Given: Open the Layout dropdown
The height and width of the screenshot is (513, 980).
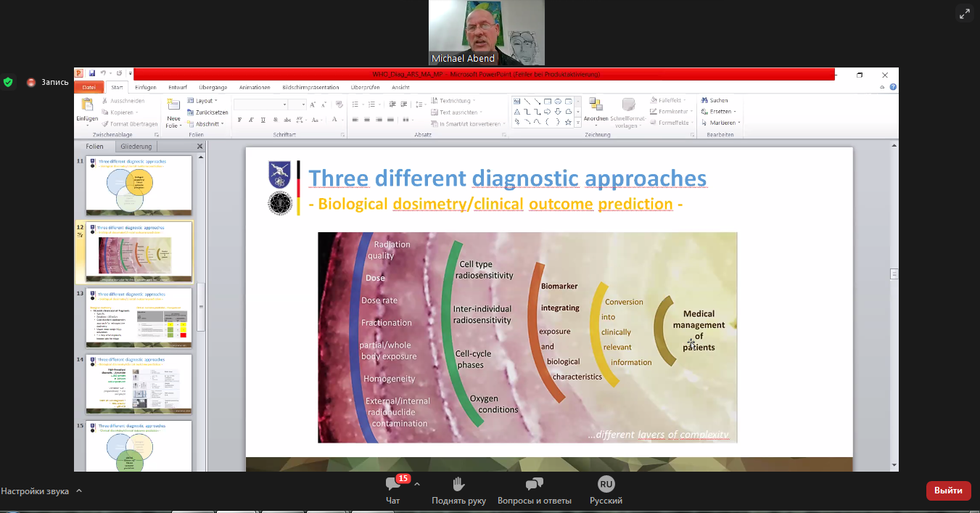Looking at the screenshot, I should 204,101.
